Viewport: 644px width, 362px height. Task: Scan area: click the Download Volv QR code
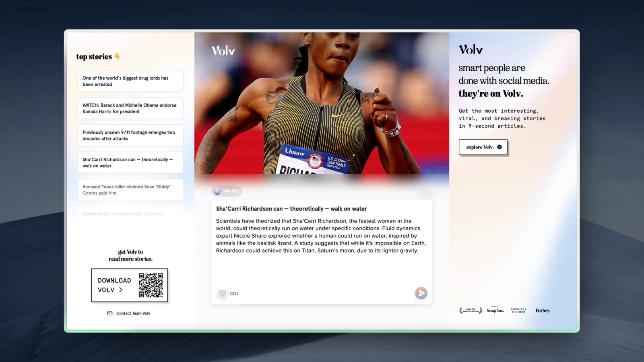151,285
